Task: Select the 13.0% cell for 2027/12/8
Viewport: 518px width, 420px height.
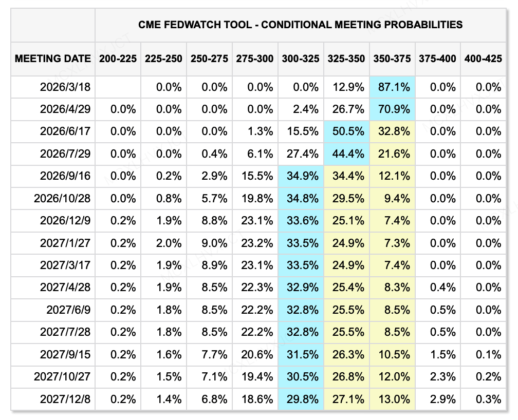Action: click(392, 399)
